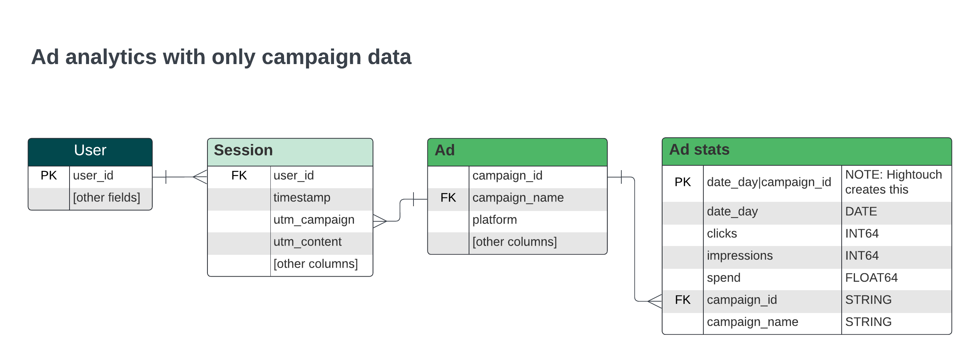Select the User table header
Viewport: 980px width, 362px height.
coord(90,151)
